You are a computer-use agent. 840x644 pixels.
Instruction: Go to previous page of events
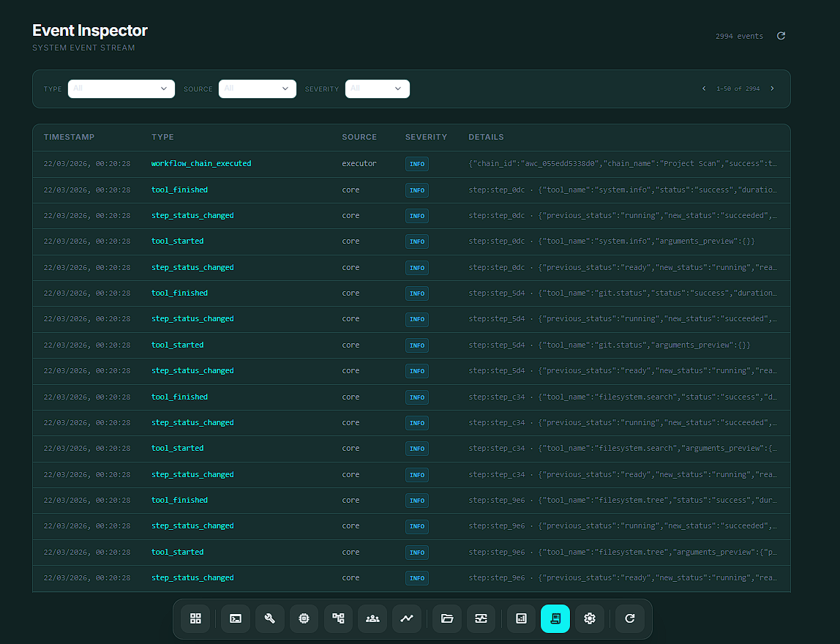pyautogui.click(x=704, y=89)
